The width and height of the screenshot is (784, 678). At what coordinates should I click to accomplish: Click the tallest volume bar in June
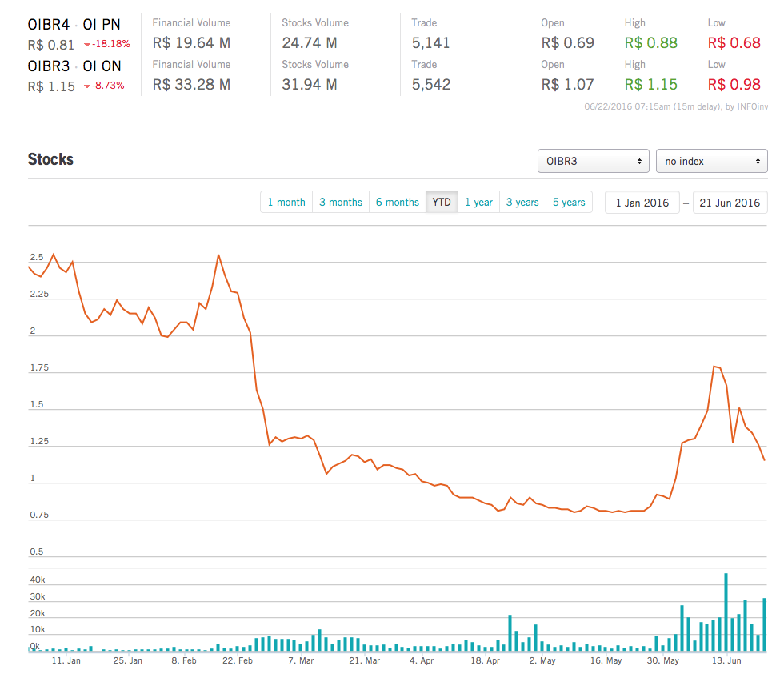[x=726, y=612]
